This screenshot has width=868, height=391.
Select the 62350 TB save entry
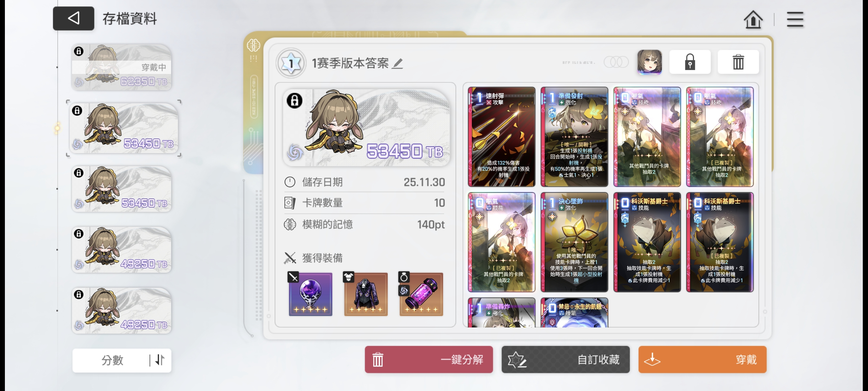[122, 67]
